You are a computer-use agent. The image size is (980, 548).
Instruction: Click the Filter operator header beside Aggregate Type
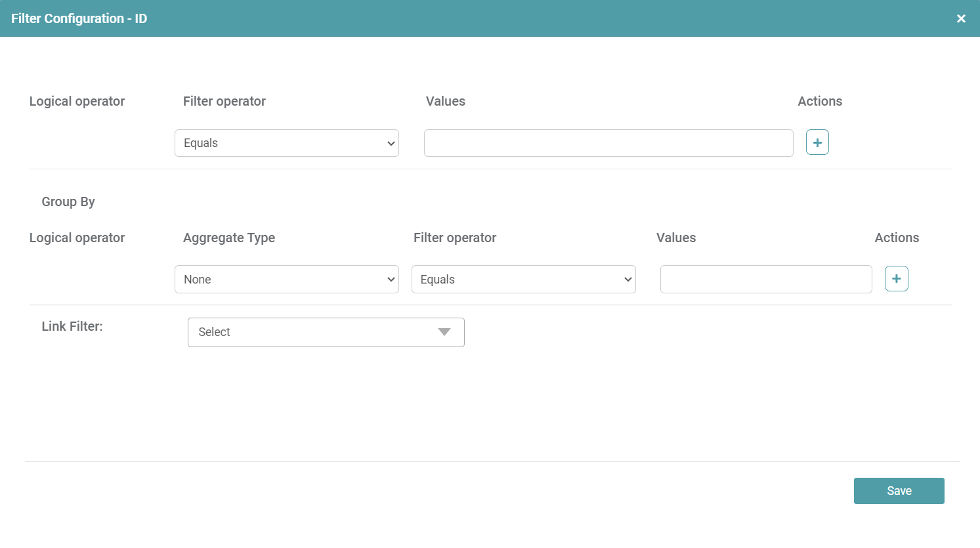point(454,238)
